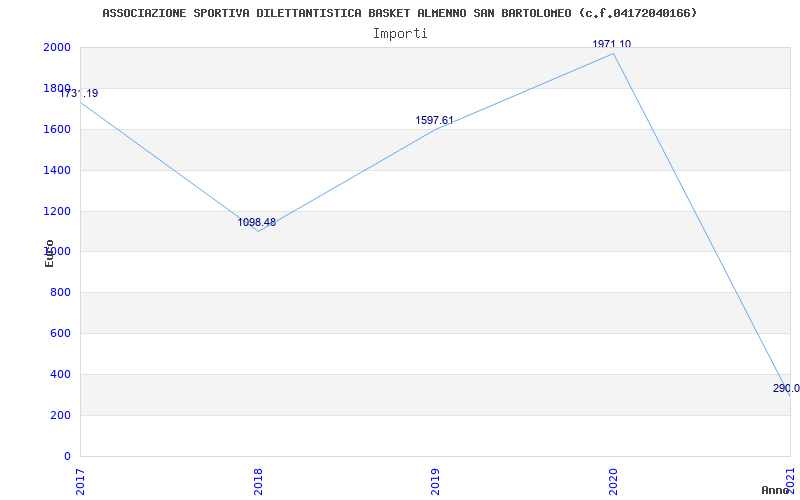
Task: Click the 2020 x-axis label
Action: tap(613, 481)
